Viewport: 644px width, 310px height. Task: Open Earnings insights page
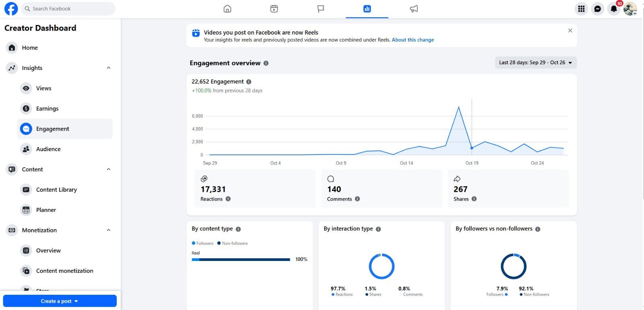pyautogui.click(x=65, y=109)
